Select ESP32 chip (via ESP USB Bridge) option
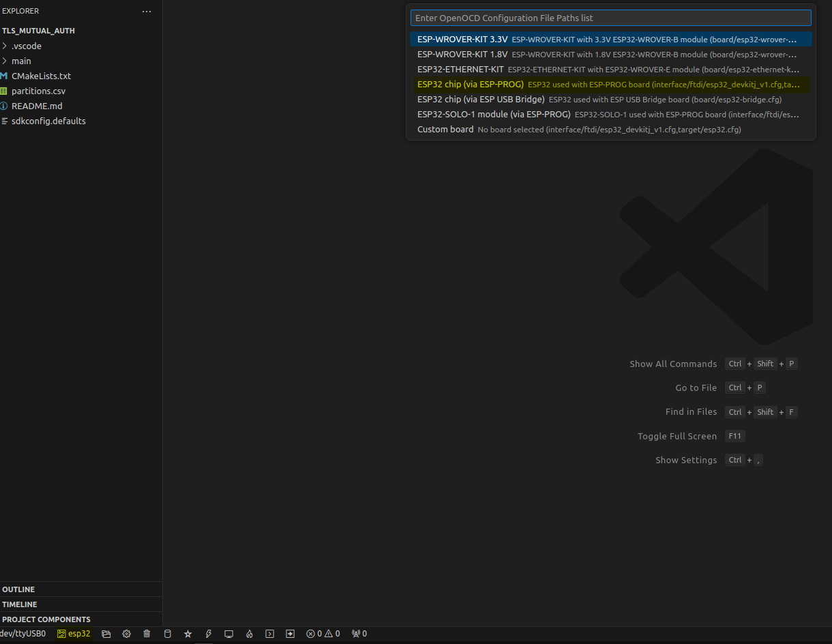The image size is (832, 644). click(x=611, y=100)
